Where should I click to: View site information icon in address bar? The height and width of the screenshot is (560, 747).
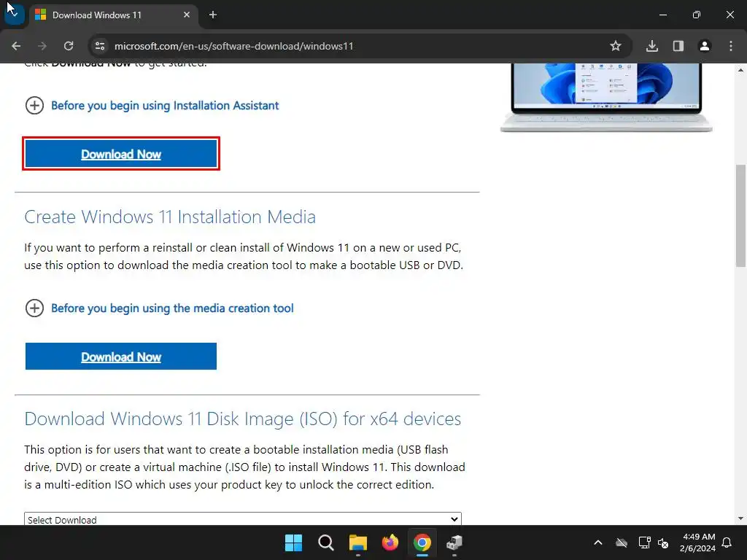tap(100, 46)
